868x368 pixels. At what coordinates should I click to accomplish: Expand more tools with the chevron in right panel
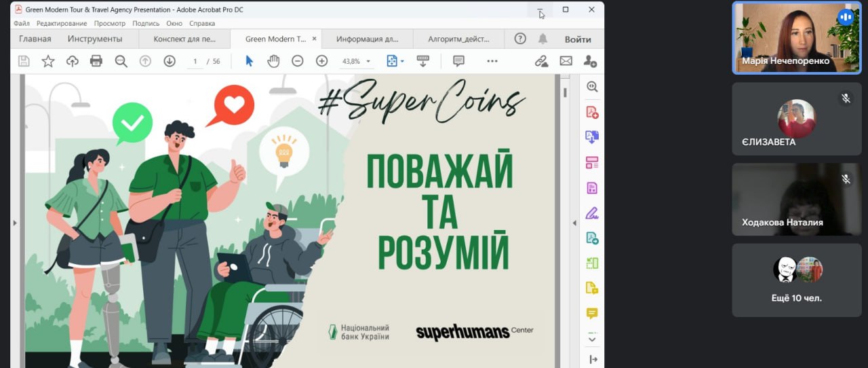[x=592, y=338]
